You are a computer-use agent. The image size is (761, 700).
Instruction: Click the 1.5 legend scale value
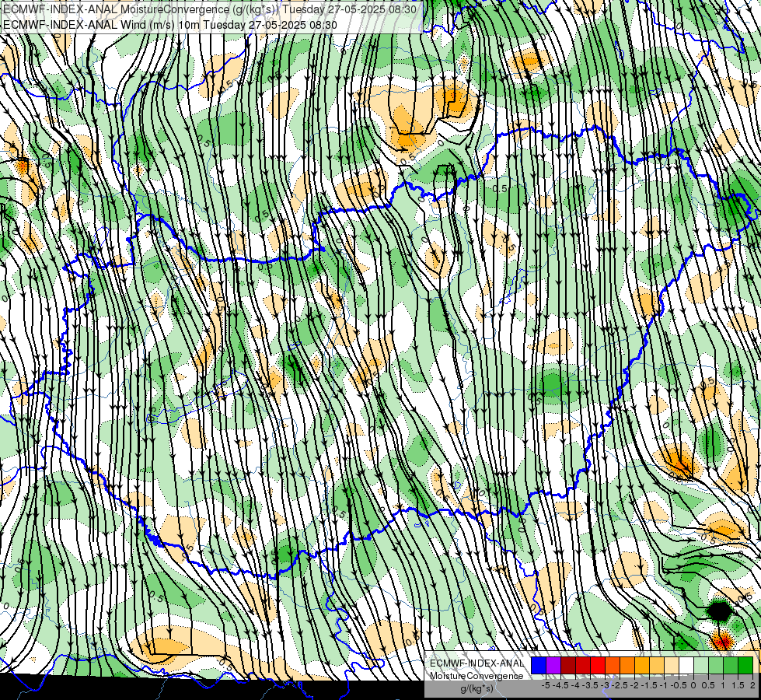point(738,685)
